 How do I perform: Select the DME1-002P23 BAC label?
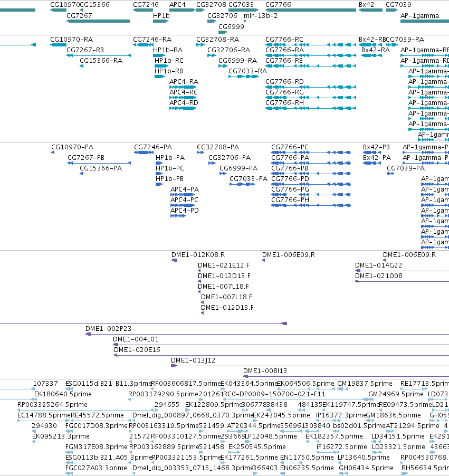pyautogui.click(x=108, y=329)
